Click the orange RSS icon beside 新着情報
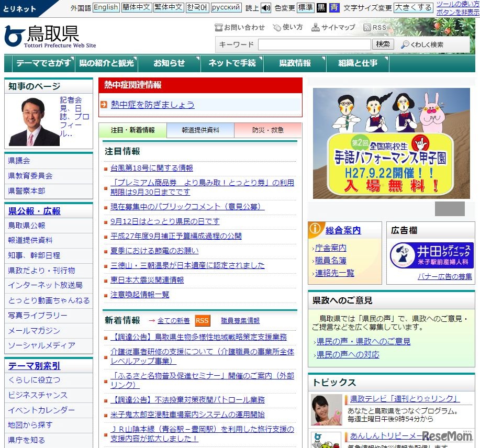 [202, 321]
